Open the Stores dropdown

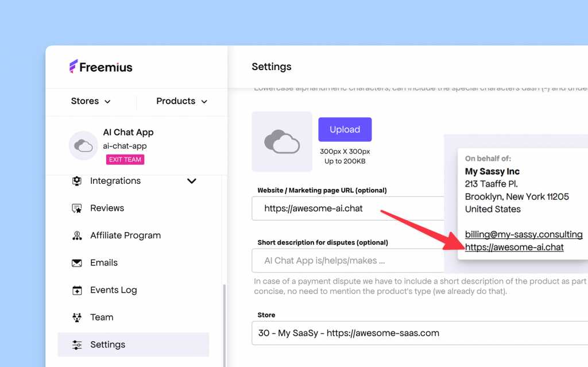90,101
